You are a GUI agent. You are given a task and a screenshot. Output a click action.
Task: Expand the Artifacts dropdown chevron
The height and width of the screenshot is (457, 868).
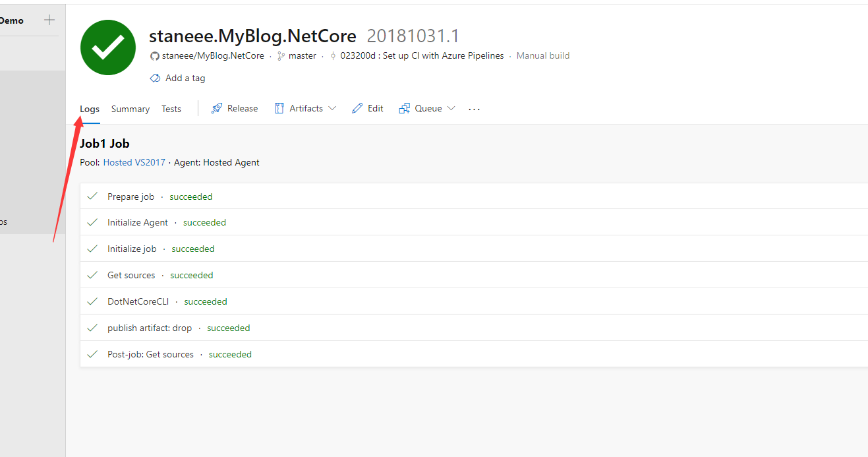coord(332,108)
